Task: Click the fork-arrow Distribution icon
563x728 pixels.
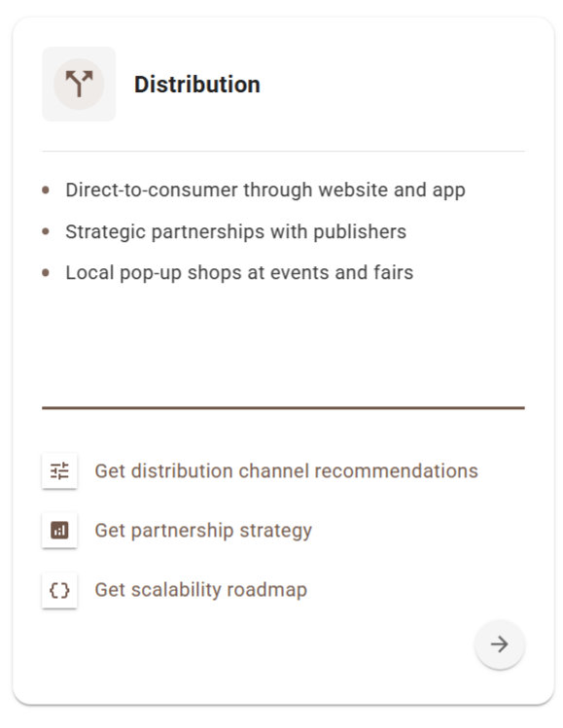Action: 79,84
